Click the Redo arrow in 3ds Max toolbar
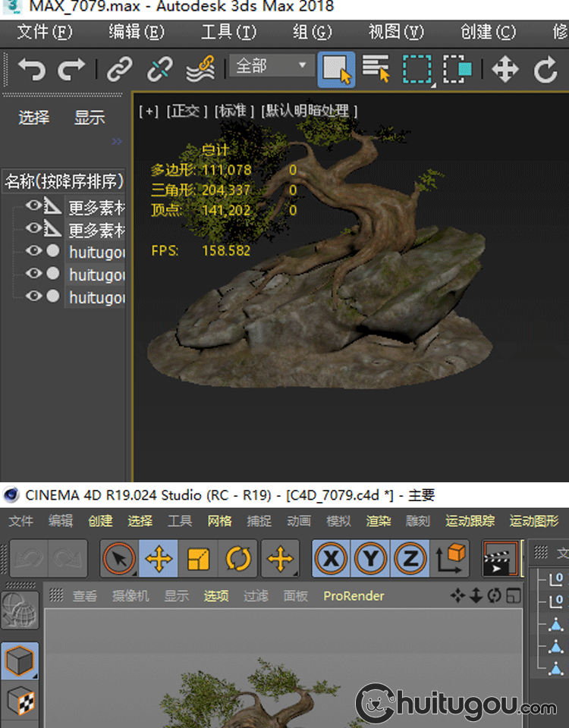Screen dimensions: 569x728 [71, 70]
